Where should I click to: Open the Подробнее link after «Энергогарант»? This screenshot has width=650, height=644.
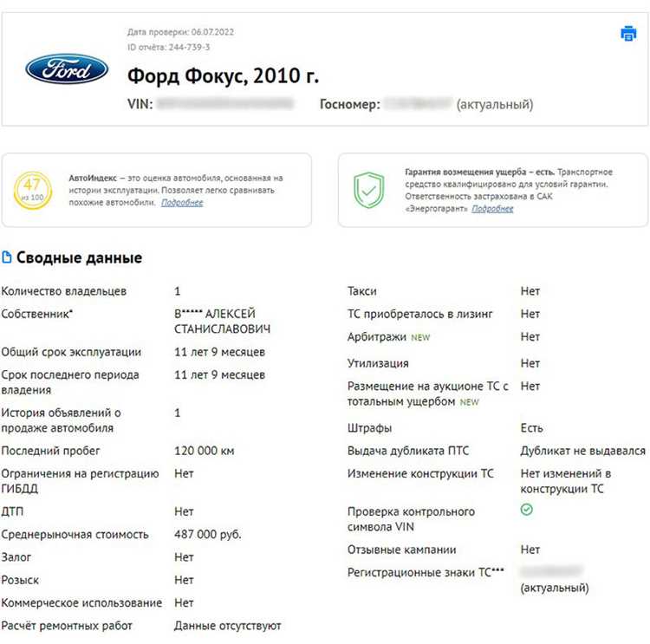coord(492,209)
